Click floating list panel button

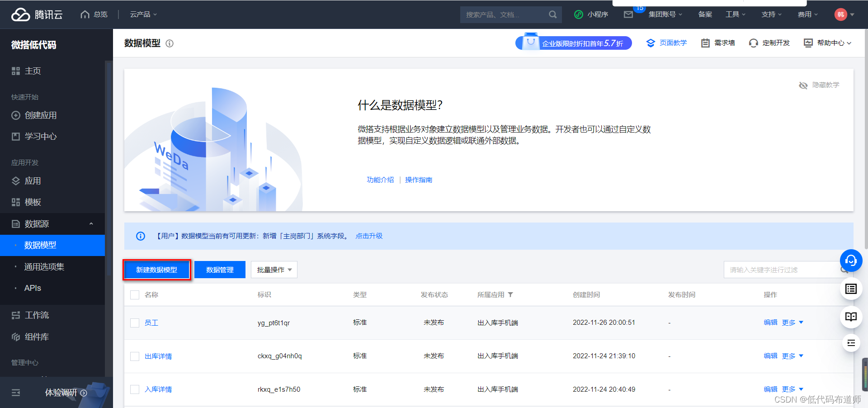tap(851, 289)
